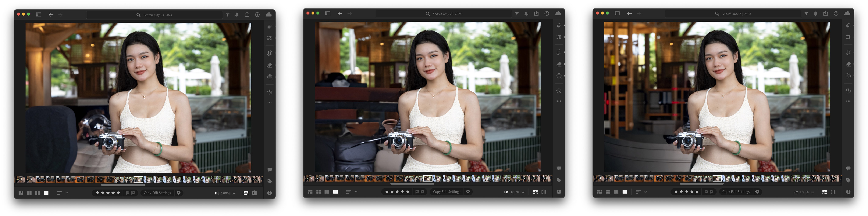The width and height of the screenshot is (868, 216).
Task: Switch to detail view in left window
Action: tap(46, 193)
